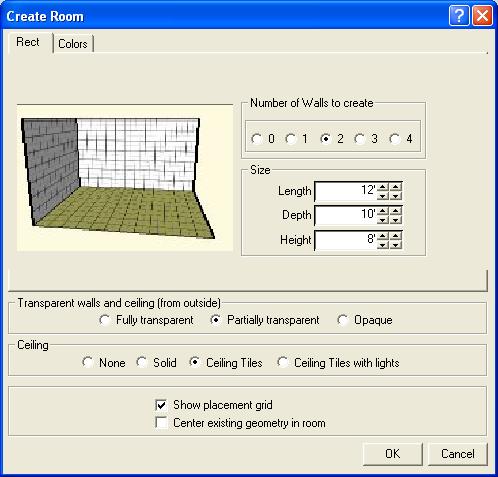Confirm with the OK button
The width and height of the screenshot is (498, 477).
393,454
